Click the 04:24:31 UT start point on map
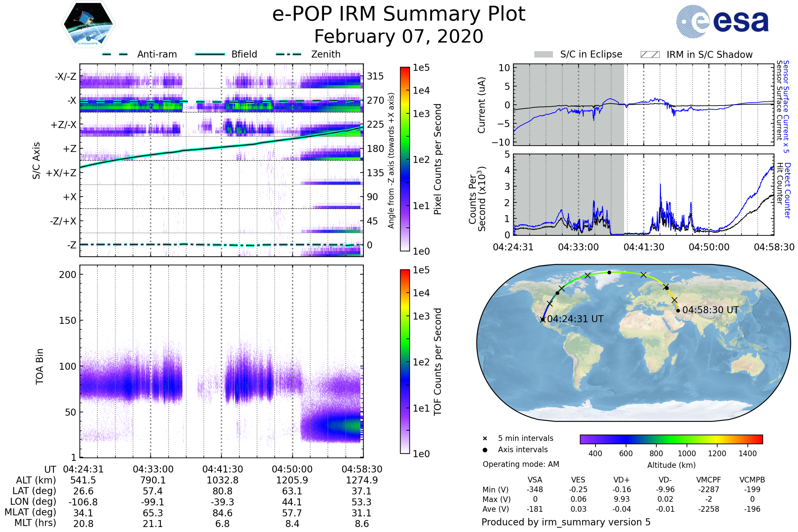Viewport: 798px width, 532px height. 543,320
